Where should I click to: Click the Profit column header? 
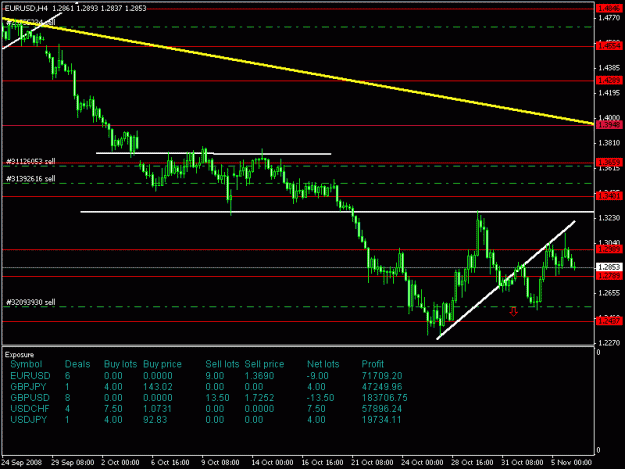coord(372,364)
